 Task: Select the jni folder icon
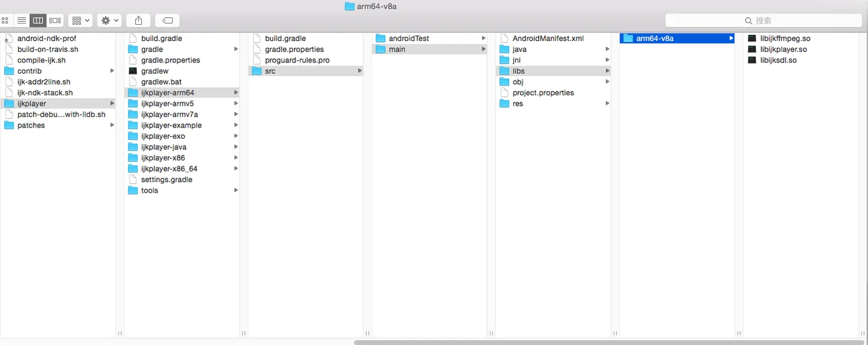pos(504,60)
